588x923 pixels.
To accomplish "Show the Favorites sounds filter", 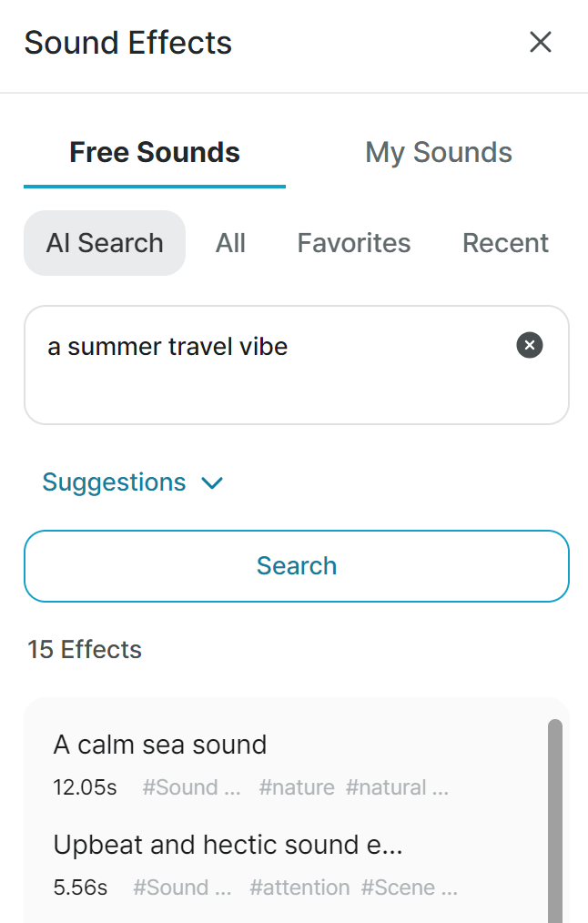I will coord(354,243).
